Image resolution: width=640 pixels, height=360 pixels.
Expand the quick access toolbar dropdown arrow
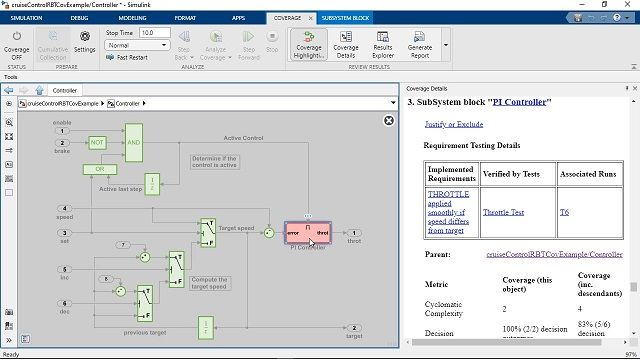click(x=627, y=18)
